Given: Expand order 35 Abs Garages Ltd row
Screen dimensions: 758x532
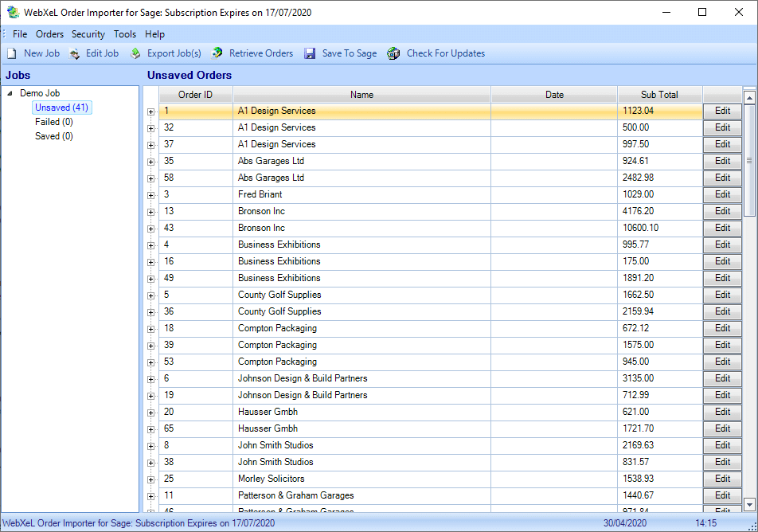Looking at the screenshot, I should tap(150, 162).
